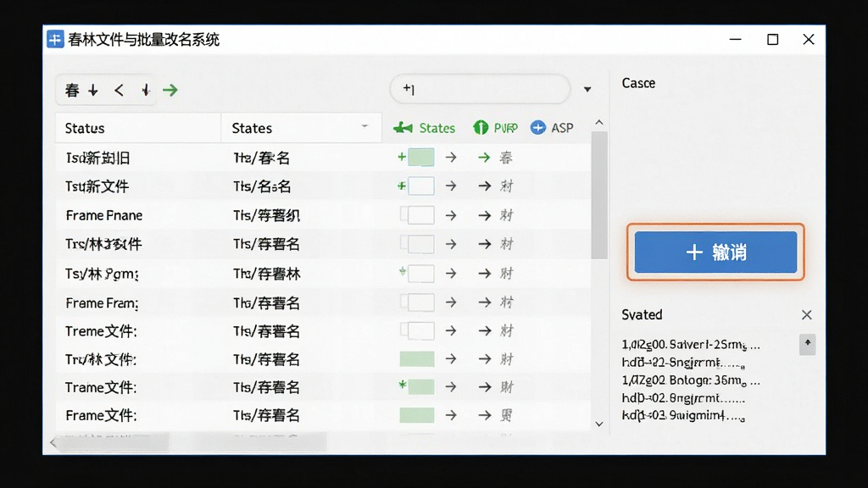Image resolution: width=868 pixels, height=488 pixels.
Task: Click the second arrow in the Tsy/林 row
Action: pyautogui.click(x=485, y=274)
